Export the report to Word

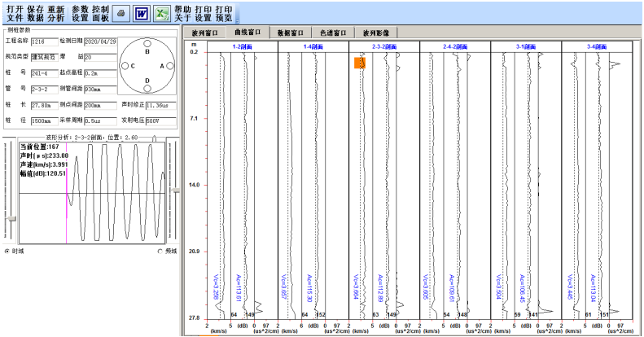point(142,14)
